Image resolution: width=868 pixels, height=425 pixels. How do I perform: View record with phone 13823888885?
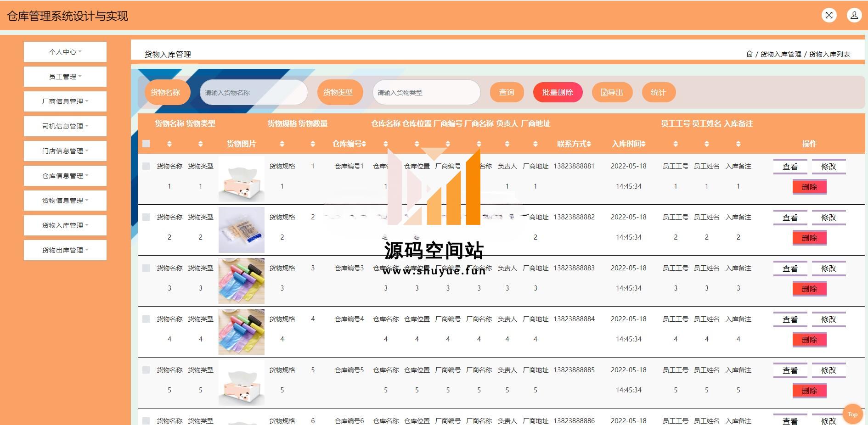point(790,370)
